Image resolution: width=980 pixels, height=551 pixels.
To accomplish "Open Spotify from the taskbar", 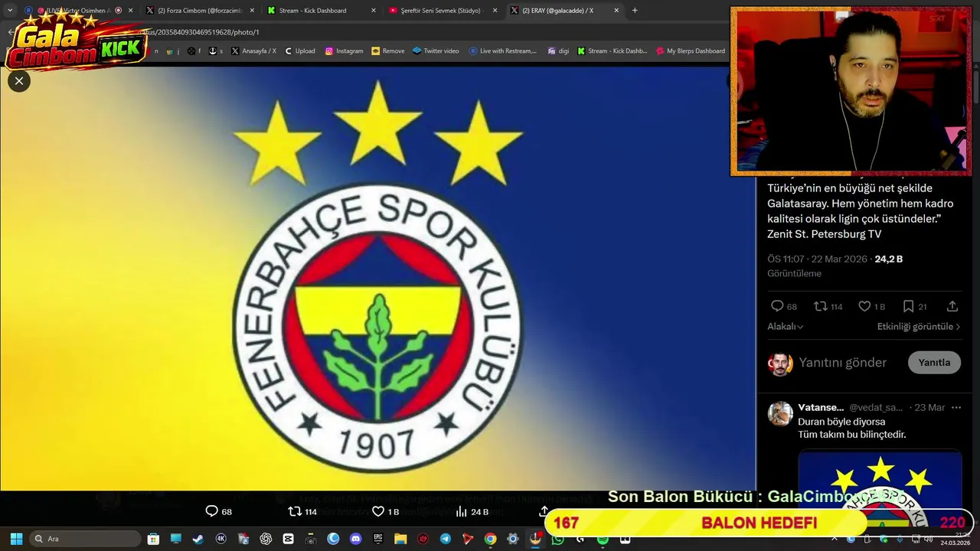I will (603, 539).
